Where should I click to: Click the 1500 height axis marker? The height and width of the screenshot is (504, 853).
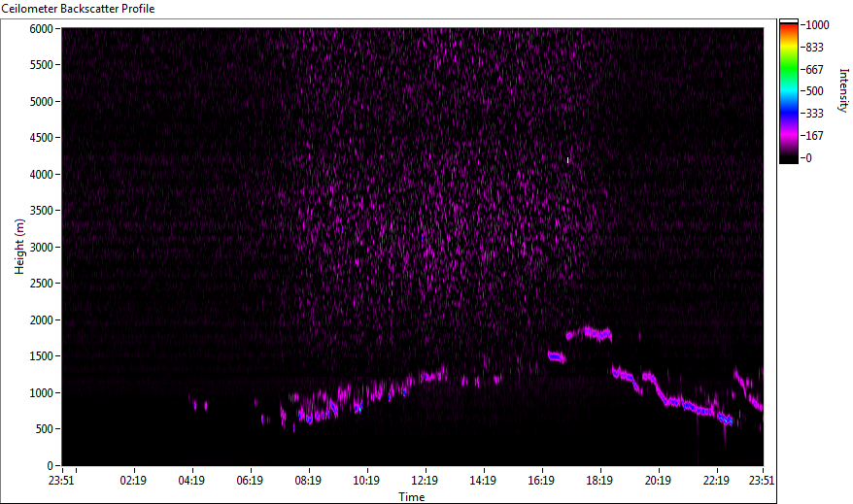click(42, 356)
